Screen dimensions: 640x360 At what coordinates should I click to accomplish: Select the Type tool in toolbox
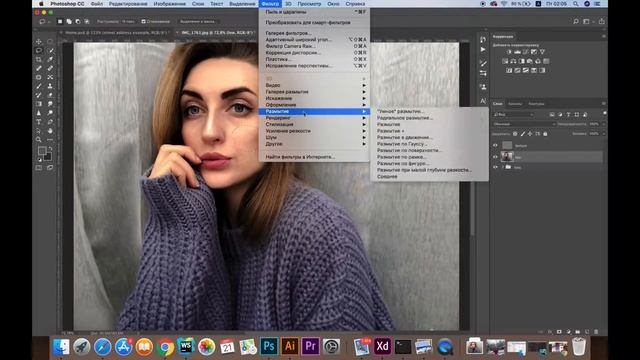39,122
